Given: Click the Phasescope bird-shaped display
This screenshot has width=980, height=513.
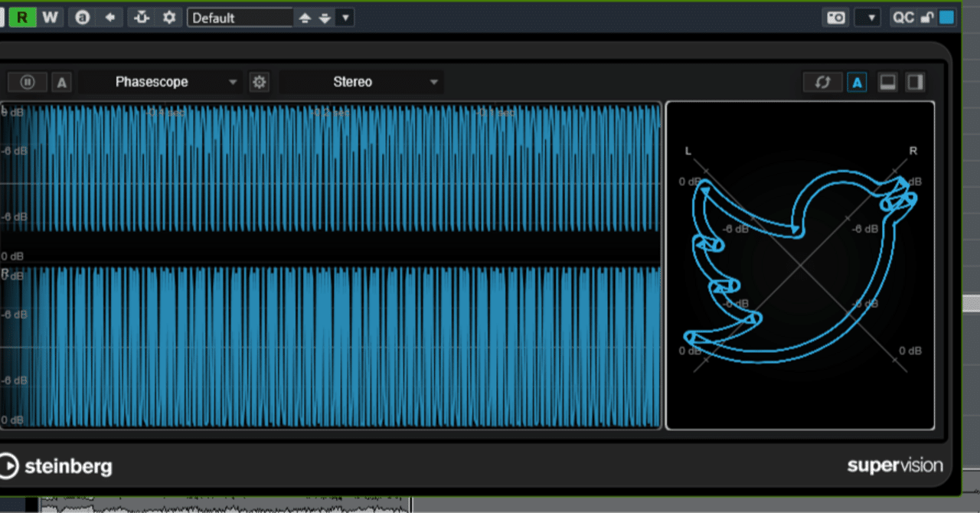Looking at the screenshot, I should tap(800, 266).
